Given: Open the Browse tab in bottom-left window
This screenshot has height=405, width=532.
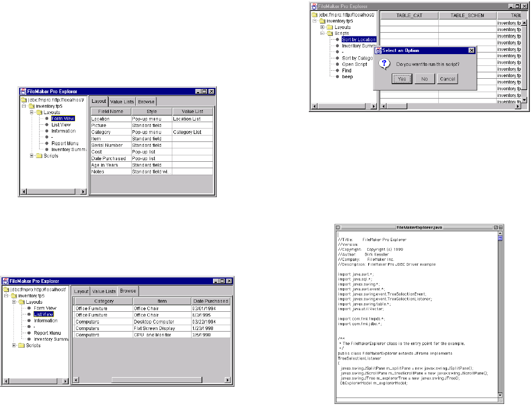Looking at the screenshot, I should click(128, 290).
